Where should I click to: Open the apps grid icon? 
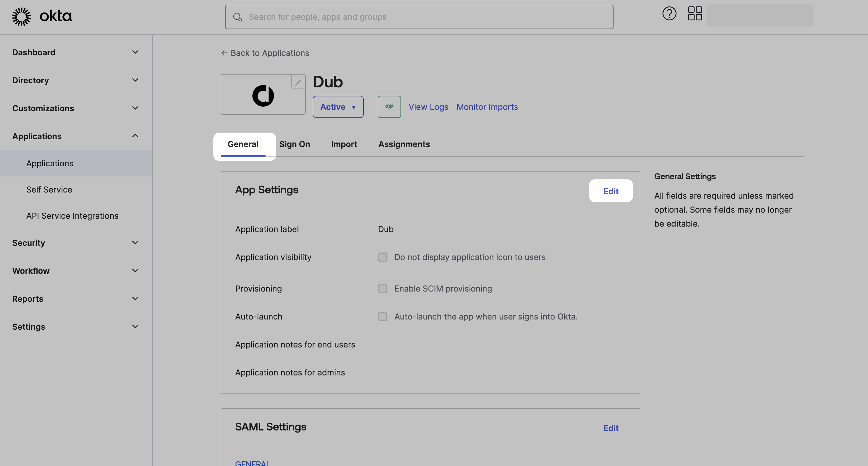[x=695, y=13]
